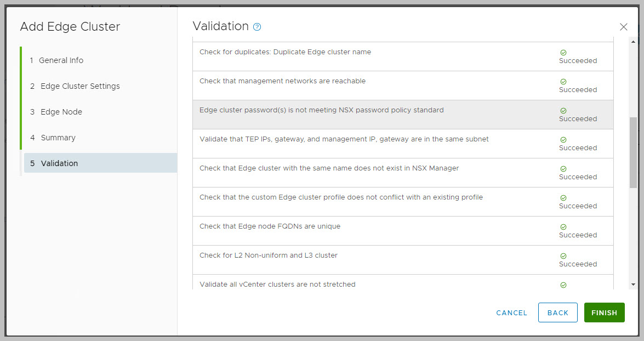
Task: Go to General Info wizard step
Action: [x=61, y=60]
